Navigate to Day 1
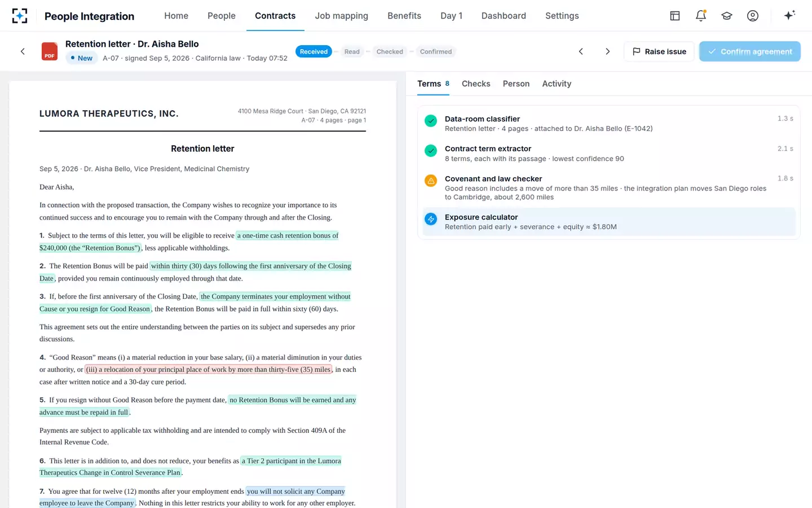The height and width of the screenshot is (508, 812). [451, 16]
